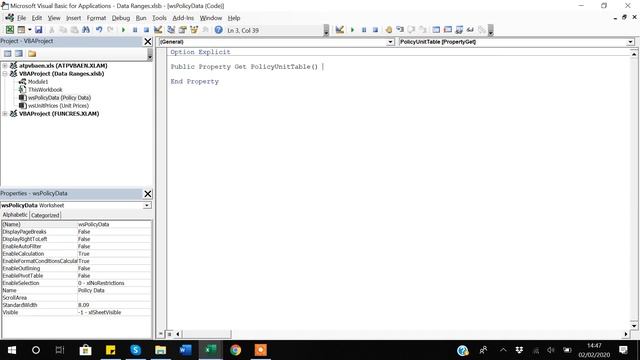The height and width of the screenshot is (360, 640).
Task: Open Debug toolbar options arrow
Action: 491,30
